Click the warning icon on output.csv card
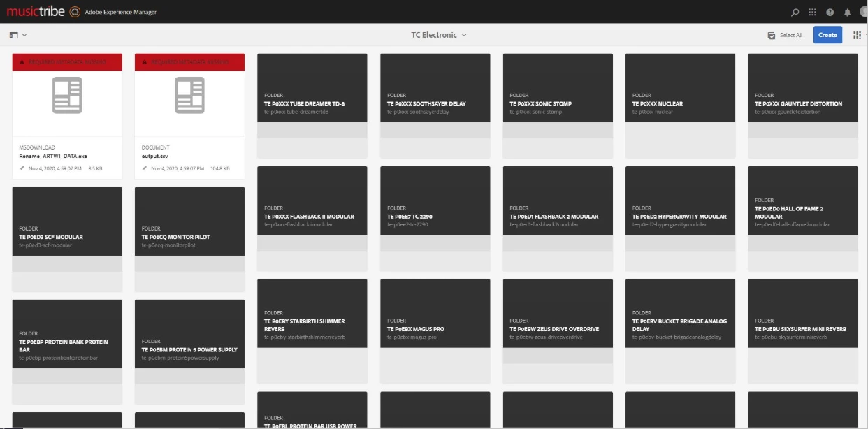 tap(144, 62)
